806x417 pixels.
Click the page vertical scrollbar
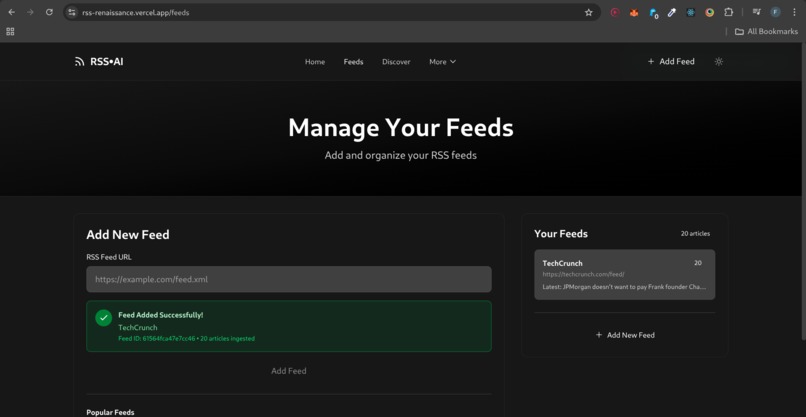[x=803, y=190]
